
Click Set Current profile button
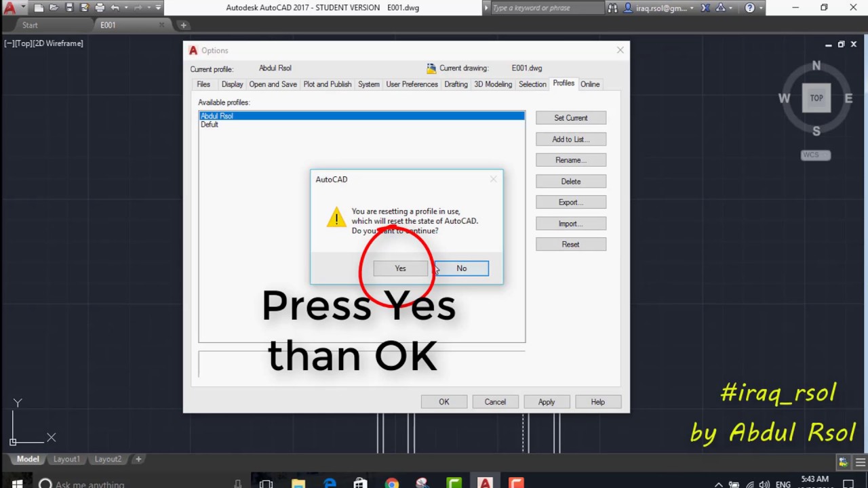pyautogui.click(x=571, y=118)
